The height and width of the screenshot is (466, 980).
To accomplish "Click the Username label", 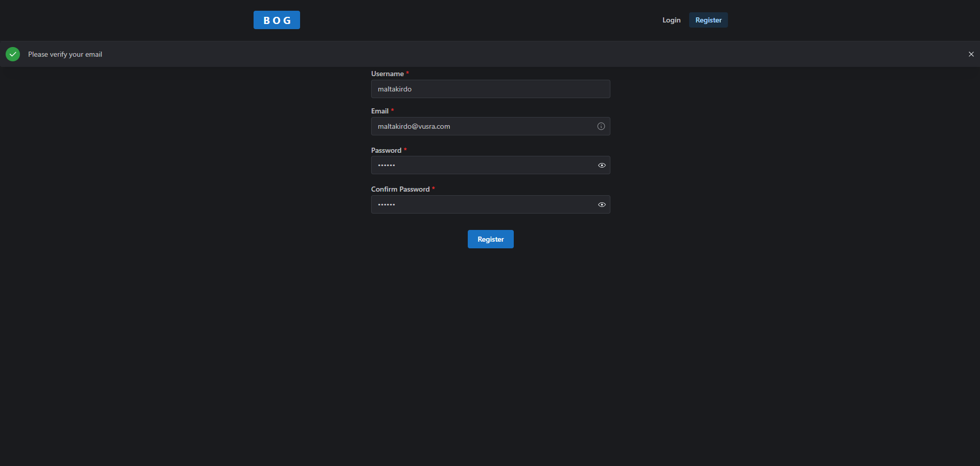I will coord(387,74).
